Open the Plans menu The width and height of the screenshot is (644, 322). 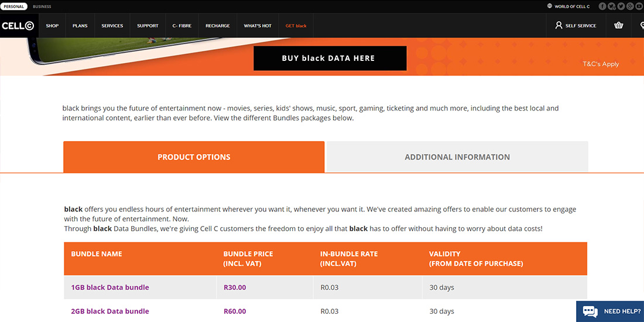tap(80, 25)
